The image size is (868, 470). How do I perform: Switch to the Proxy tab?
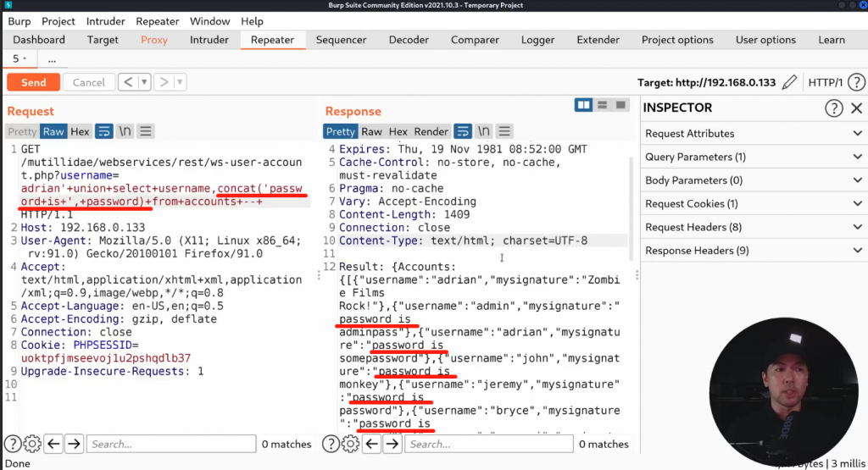(x=154, y=41)
